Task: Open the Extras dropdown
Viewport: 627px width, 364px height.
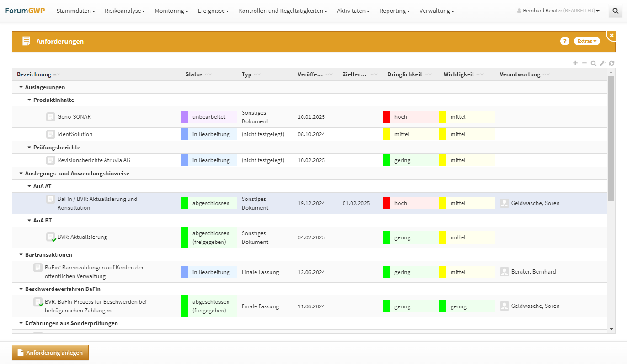Action: 586,41
